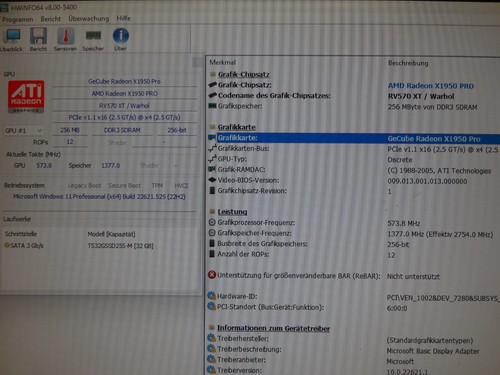Select the Treiberbeschreibung row
The width and height of the screenshot is (500, 375).
[353, 350]
